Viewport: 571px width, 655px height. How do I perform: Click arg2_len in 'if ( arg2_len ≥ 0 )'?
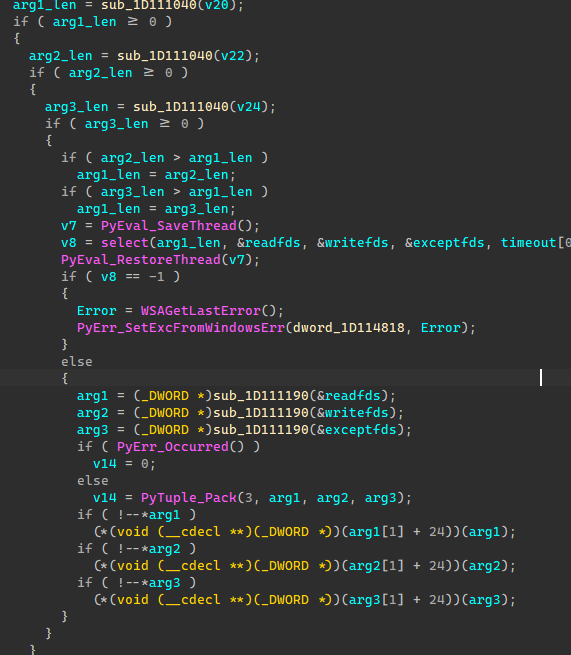(101, 73)
